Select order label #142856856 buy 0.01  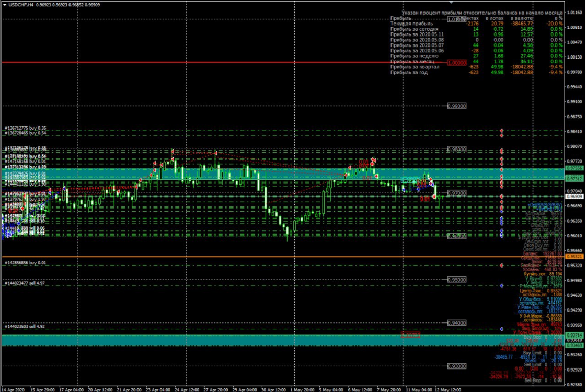point(26,263)
